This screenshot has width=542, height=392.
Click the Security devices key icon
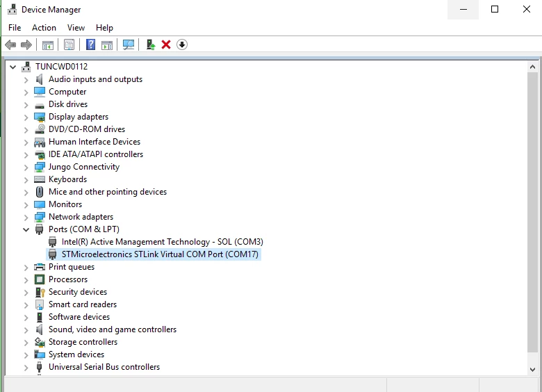pyautogui.click(x=40, y=292)
